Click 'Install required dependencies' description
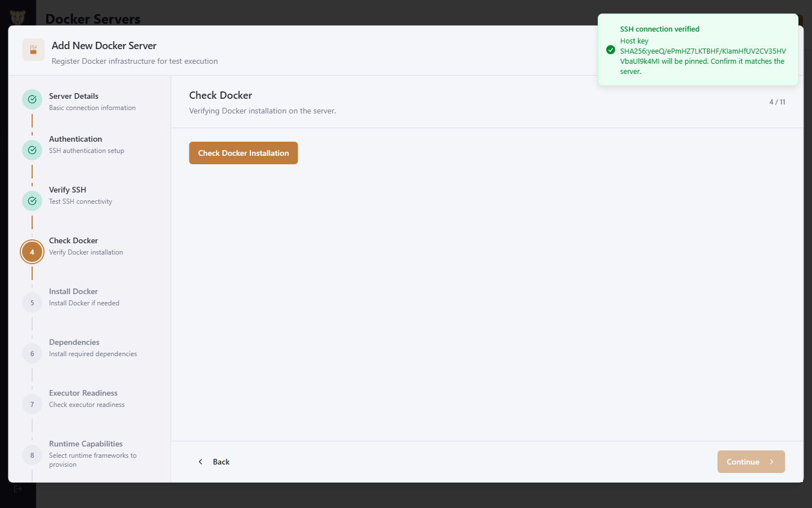Image resolution: width=812 pixels, height=508 pixels. pos(93,354)
